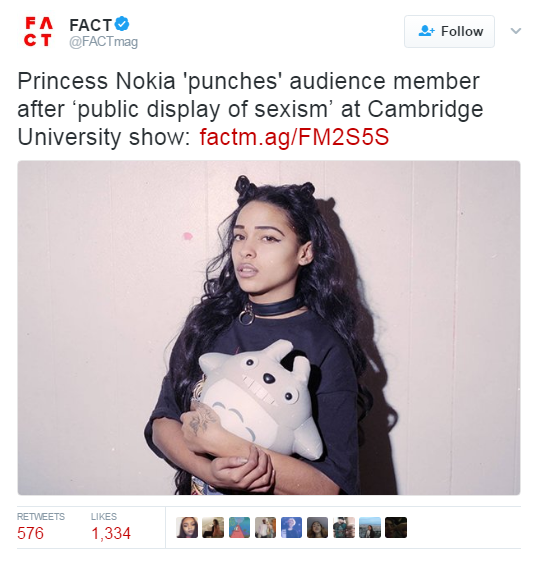Viewport: 547px width, 562px height.
Task: Open the blue concert-lit liker avatar
Action: (291, 527)
